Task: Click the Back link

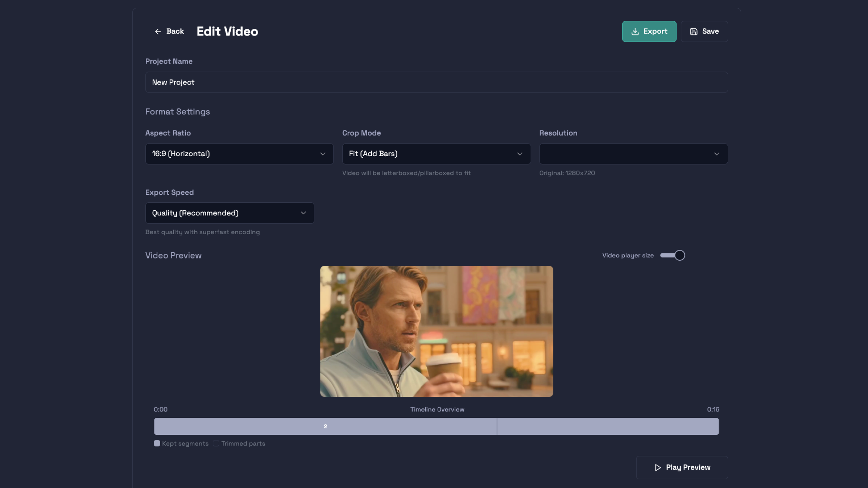Action: point(175,31)
